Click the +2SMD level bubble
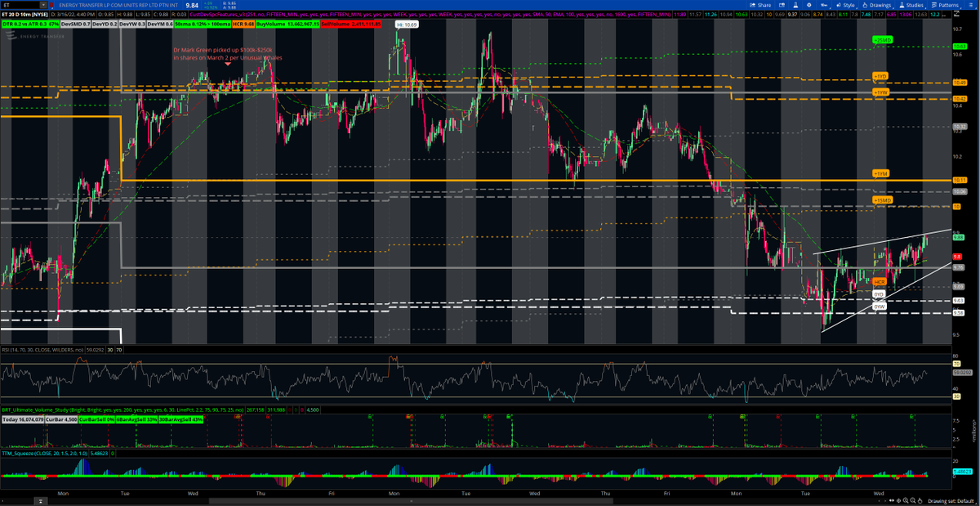The width and height of the screenshot is (980, 506). pos(881,39)
